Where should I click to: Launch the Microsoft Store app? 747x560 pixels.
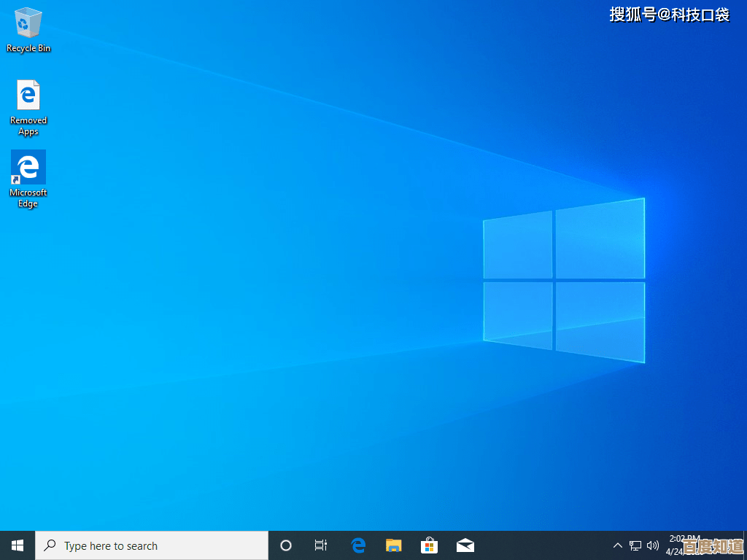click(x=429, y=545)
